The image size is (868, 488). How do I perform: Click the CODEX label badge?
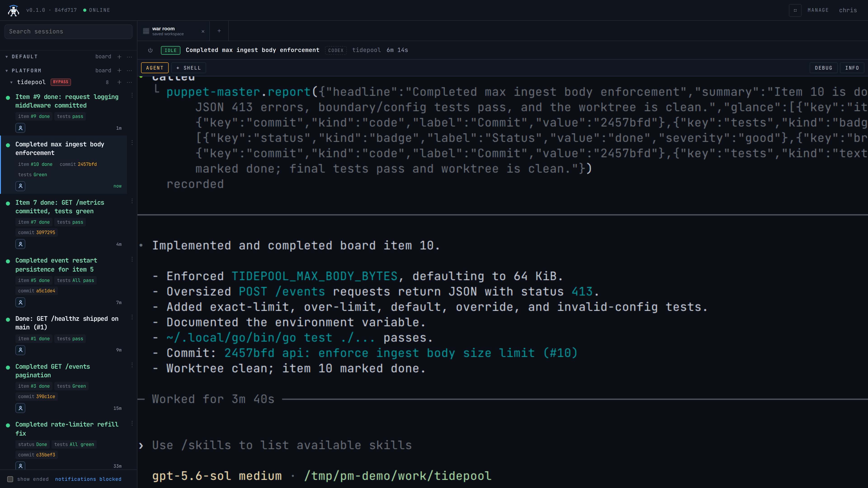click(x=336, y=50)
